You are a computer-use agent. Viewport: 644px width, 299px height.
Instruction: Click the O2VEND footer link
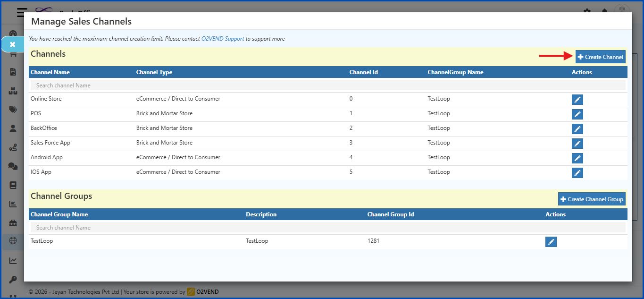206,291
